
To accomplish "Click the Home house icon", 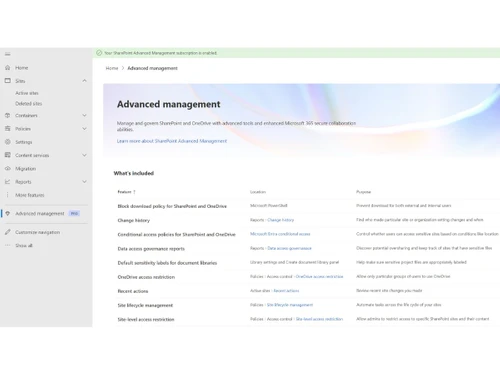I will [8, 68].
